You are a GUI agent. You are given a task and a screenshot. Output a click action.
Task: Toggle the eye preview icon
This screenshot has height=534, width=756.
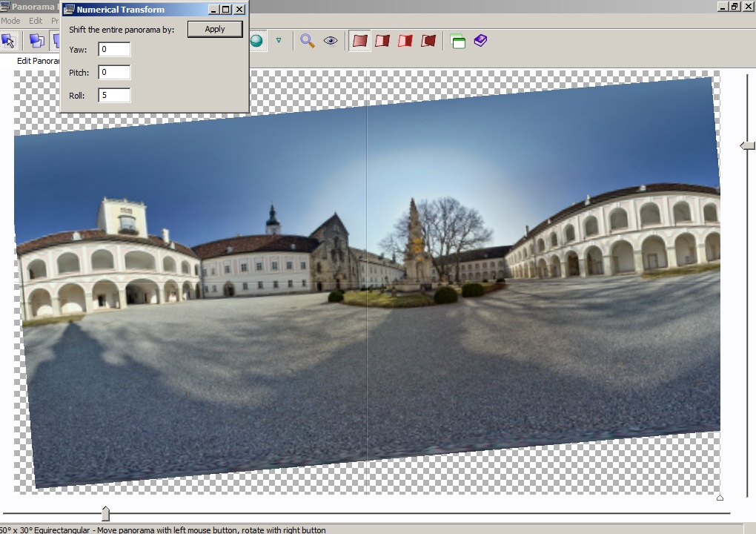(x=331, y=41)
